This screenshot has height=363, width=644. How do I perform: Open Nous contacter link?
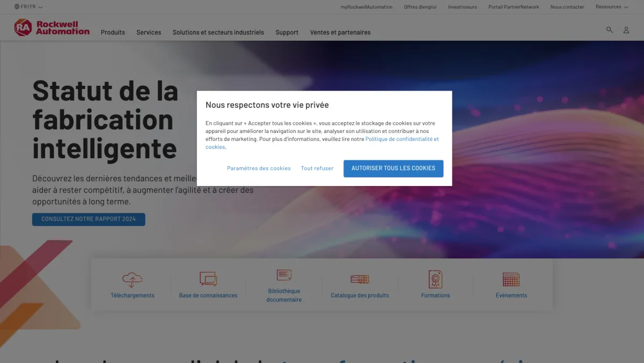[567, 7]
